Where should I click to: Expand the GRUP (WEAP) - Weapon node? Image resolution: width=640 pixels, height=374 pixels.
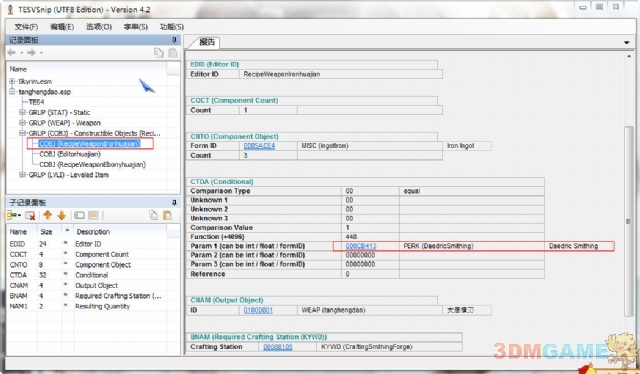point(22,122)
